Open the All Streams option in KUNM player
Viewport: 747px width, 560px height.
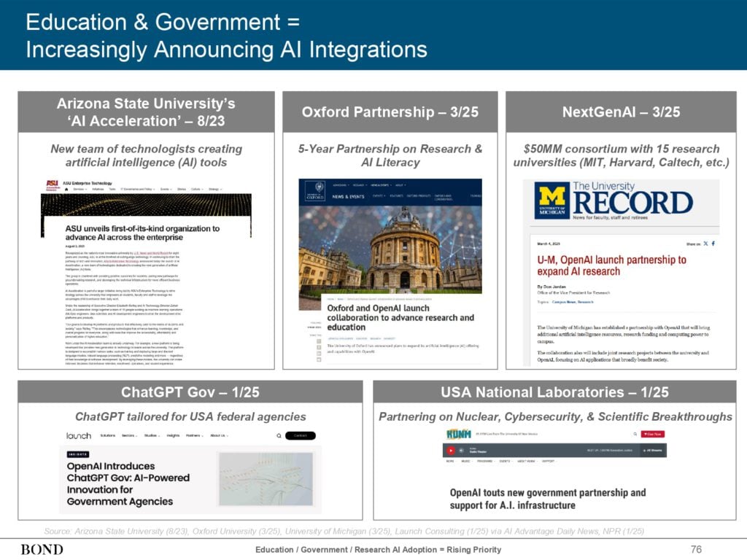(x=653, y=451)
